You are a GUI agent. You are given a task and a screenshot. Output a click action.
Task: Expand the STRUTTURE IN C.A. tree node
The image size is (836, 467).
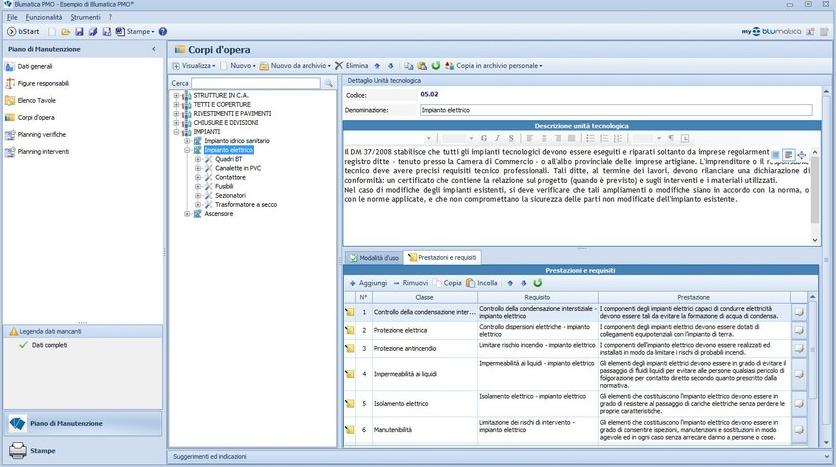(177, 95)
